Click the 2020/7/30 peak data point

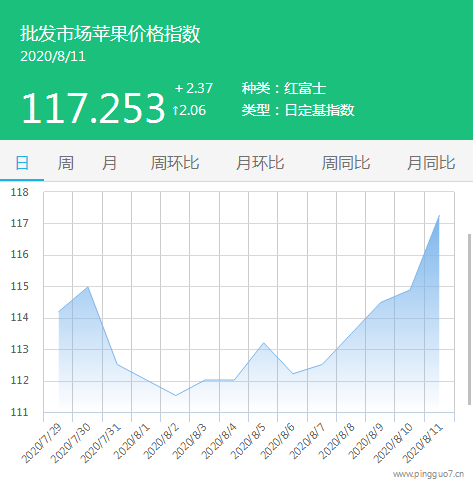[88, 287]
